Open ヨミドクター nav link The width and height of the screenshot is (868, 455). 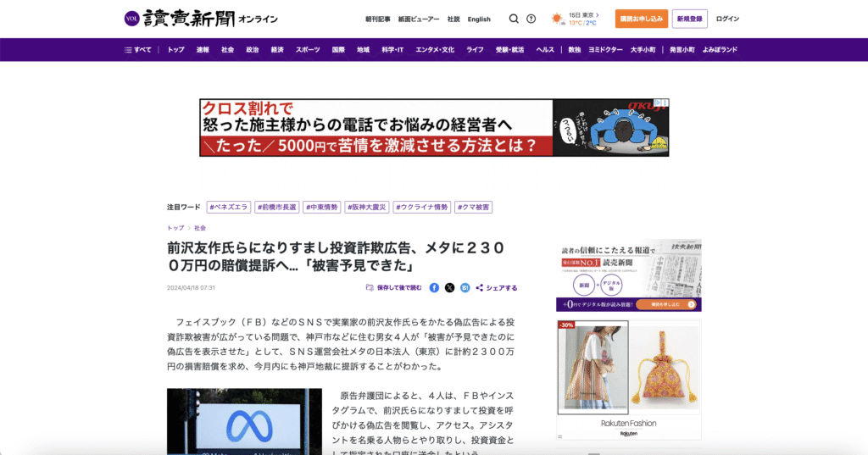coord(605,50)
